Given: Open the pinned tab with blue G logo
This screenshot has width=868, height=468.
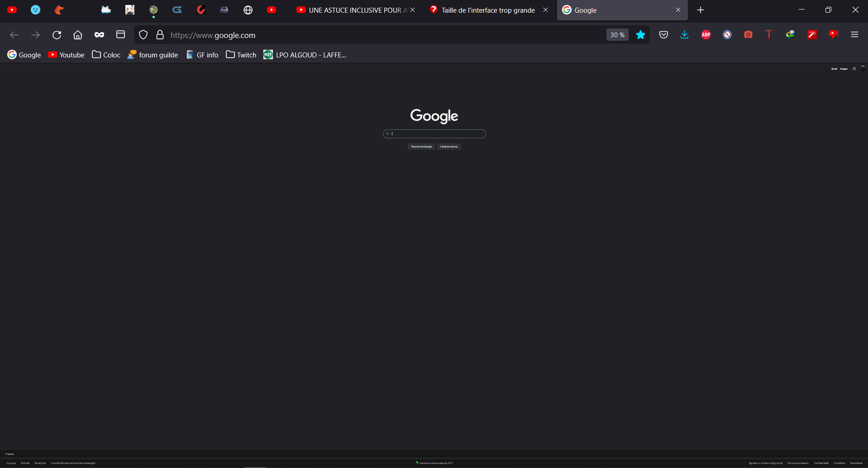Looking at the screenshot, I should pos(177,10).
